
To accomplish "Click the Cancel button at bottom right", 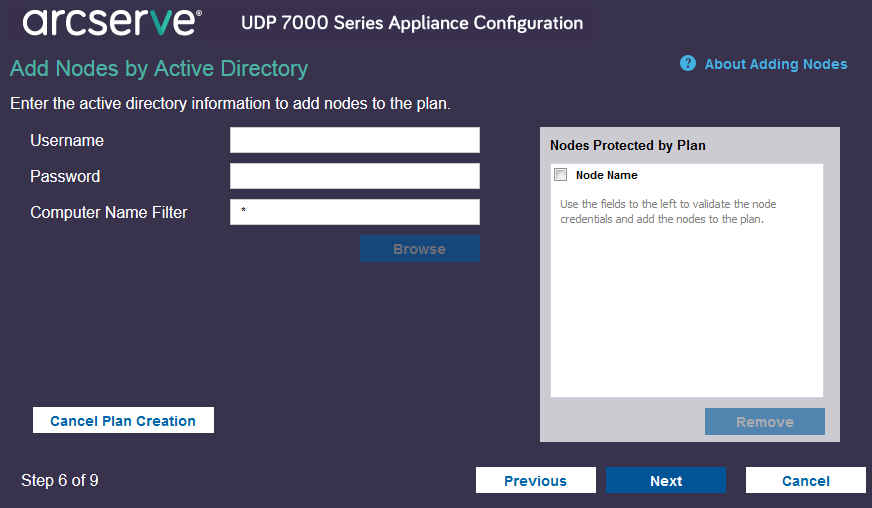I will (x=806, y=481).
